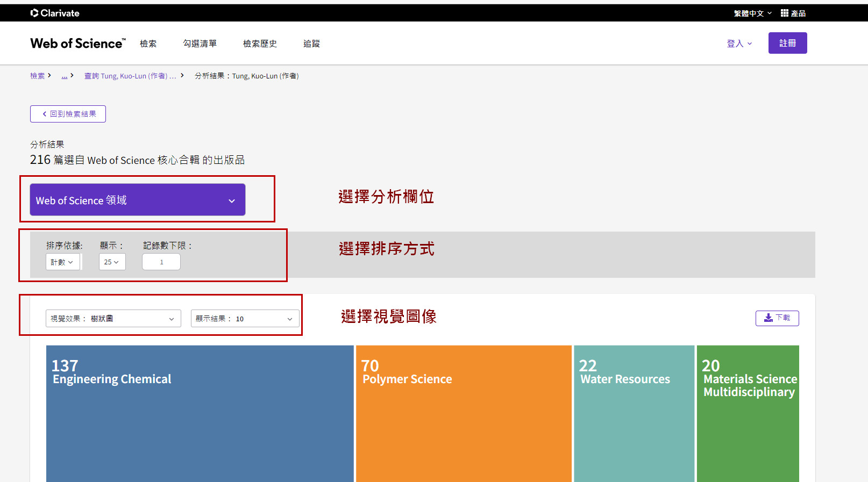Open the 顯示 25 dropdown
Viewport: 868px width, 482px height.
(x=112, y=262)
